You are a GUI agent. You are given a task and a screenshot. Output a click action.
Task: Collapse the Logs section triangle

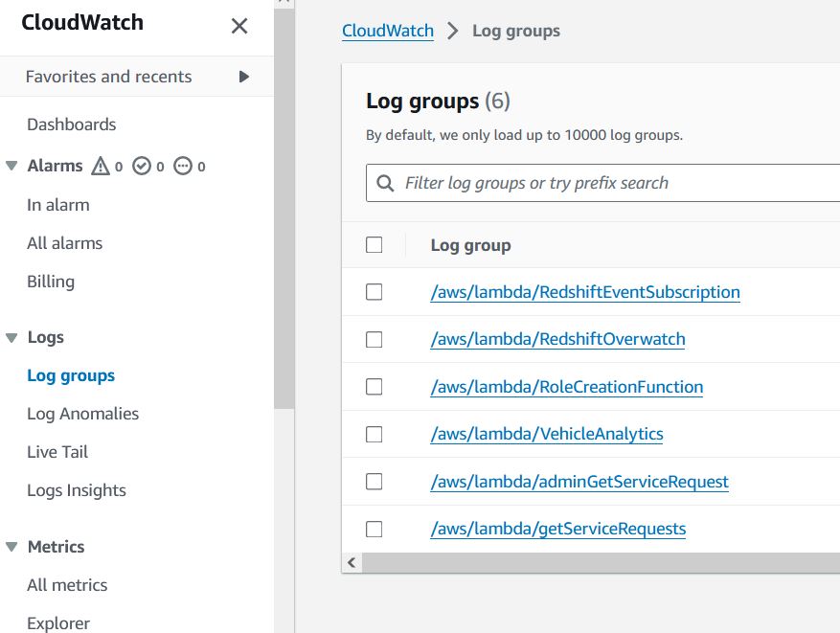click(11, 337)
